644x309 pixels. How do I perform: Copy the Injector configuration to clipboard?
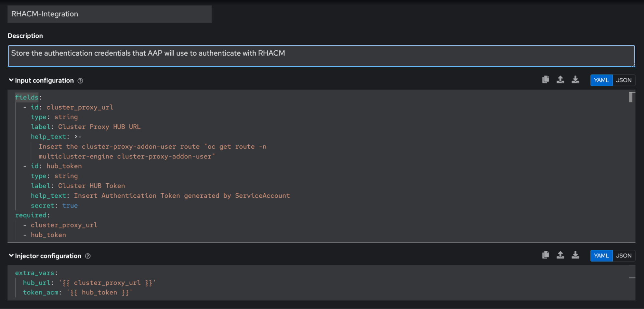pos(545,255)
